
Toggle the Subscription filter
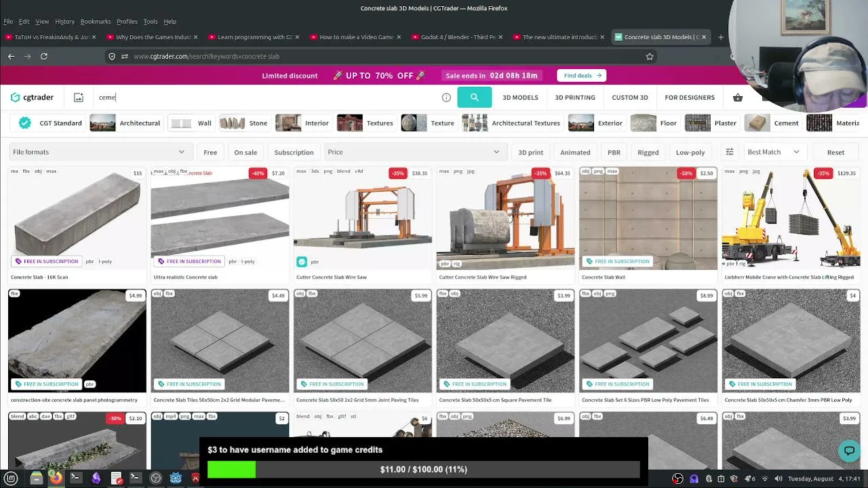click(294, 152)
